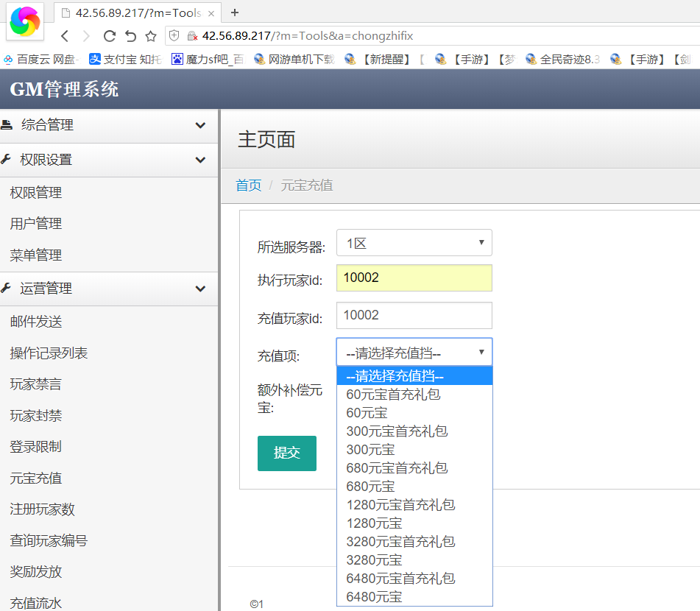
Task: Click the undo close tab icon
Action: click(x=130, y=36)
